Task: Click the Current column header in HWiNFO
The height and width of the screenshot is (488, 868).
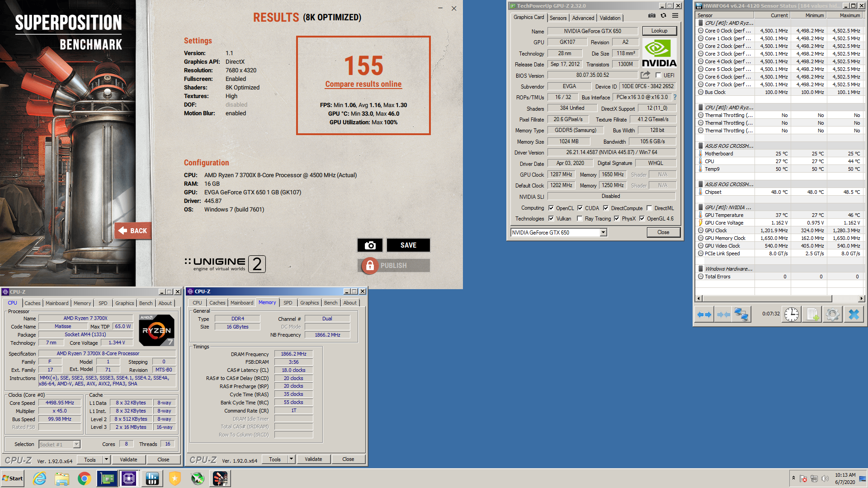Action: coord(772,15)
